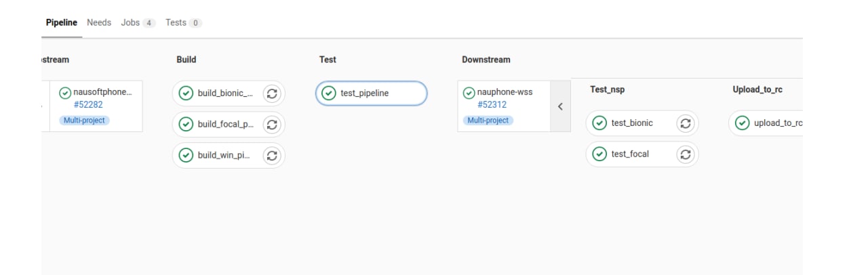Retry the test_bionic job
868x275 pixels.
[x=686, y=123]
